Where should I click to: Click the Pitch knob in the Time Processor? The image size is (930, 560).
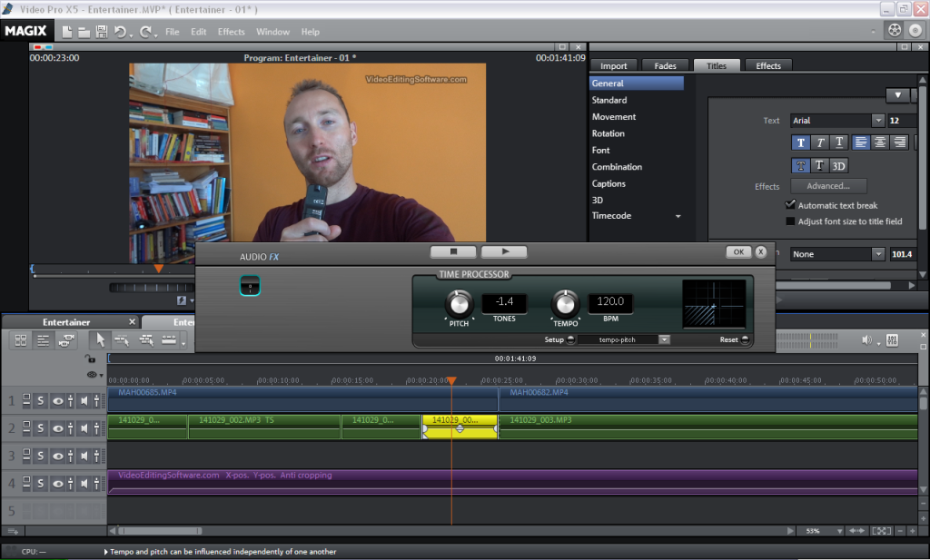(459, 305)
